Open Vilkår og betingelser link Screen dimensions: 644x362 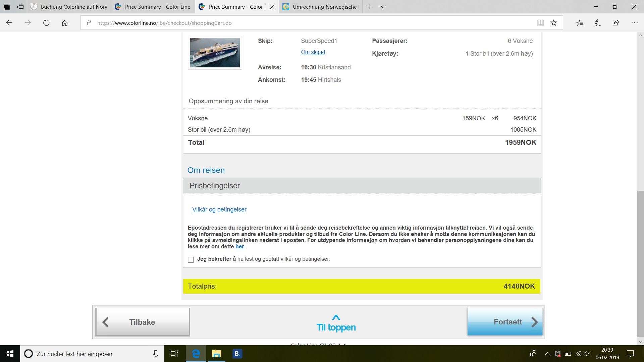(219, 209)
